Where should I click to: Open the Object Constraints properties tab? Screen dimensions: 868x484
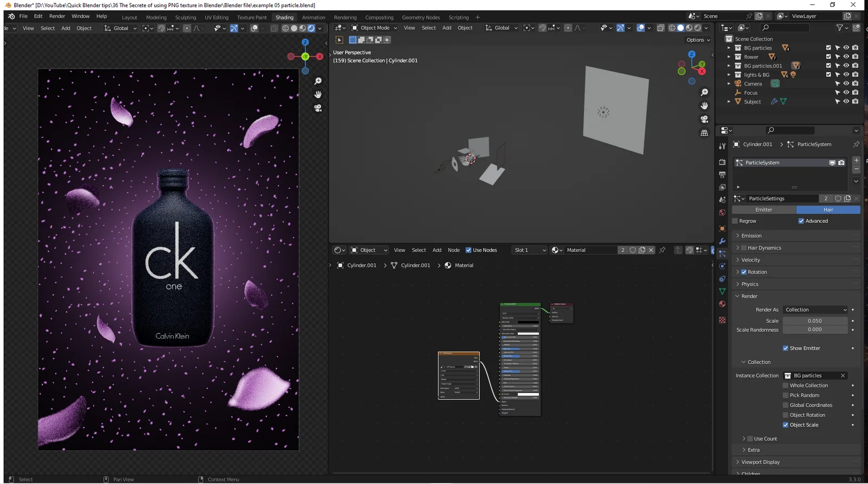722,279
